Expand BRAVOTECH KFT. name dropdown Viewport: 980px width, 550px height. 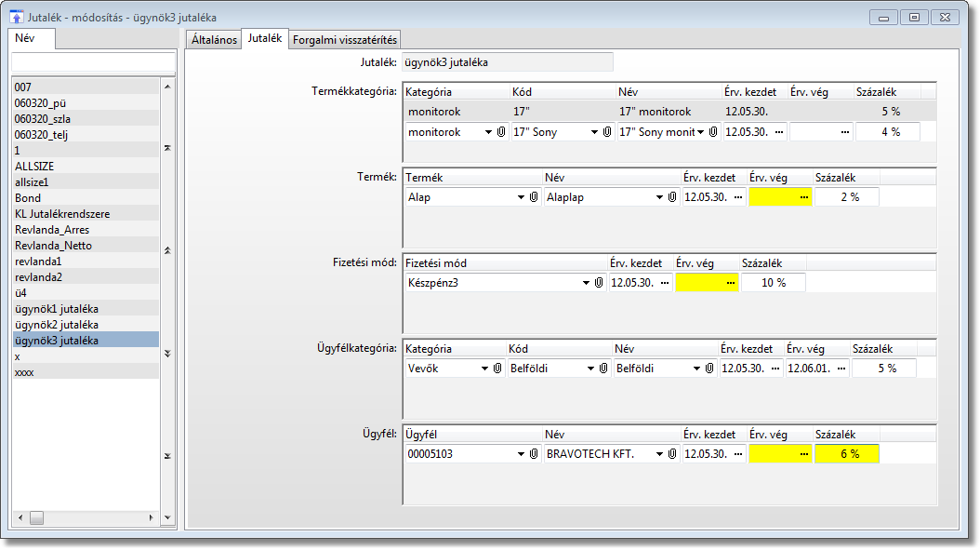659,454
